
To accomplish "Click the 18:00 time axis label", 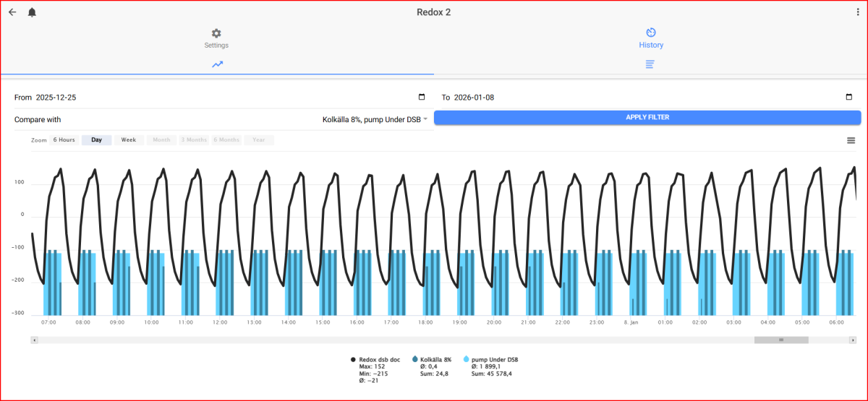I will (x=425, y=322).
